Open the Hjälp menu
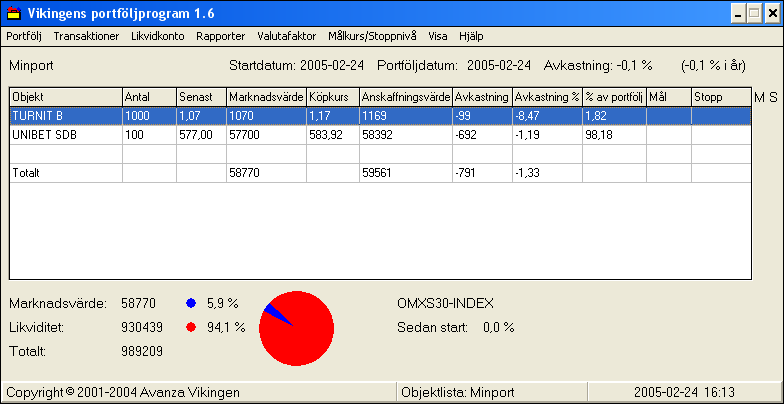Image resolution: width=784 pixels, height=404 pixels. (471, 36)
